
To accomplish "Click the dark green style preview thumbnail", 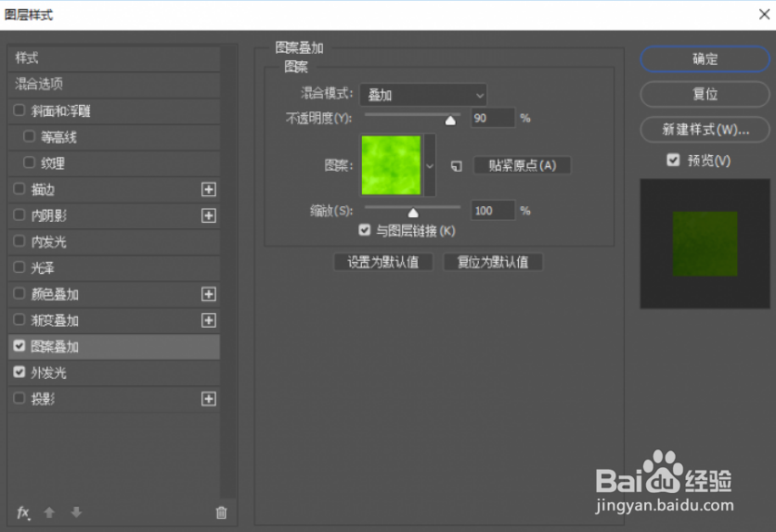I will point(705,244).
